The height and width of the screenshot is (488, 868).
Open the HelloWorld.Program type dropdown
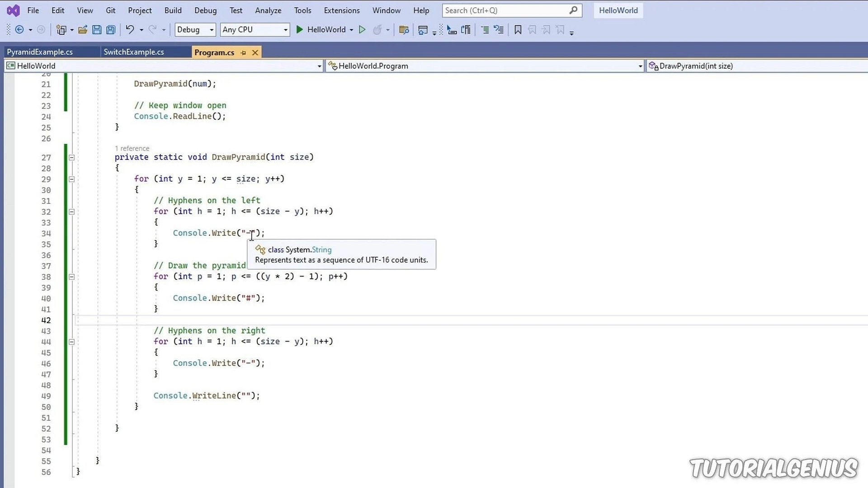485,66
